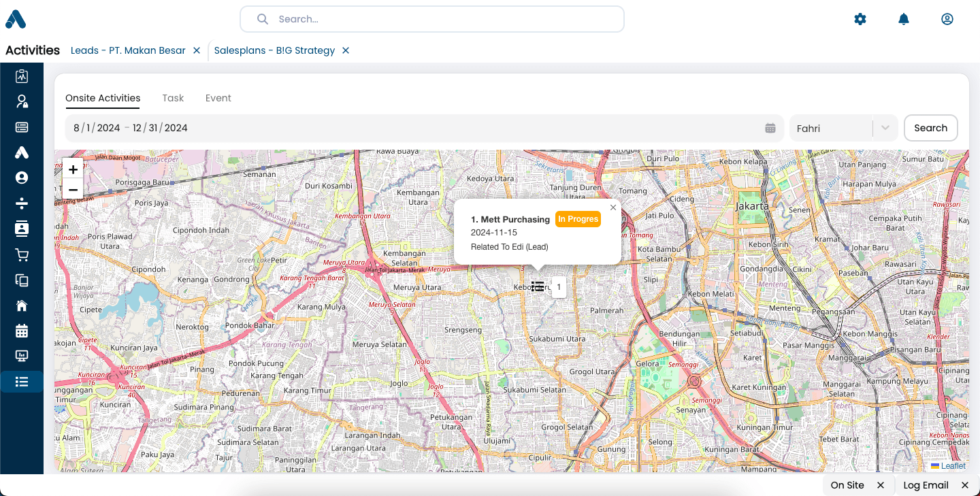Open the calendar sidebar icon
Screen dimensions: 980x496
tap(22, 331)
